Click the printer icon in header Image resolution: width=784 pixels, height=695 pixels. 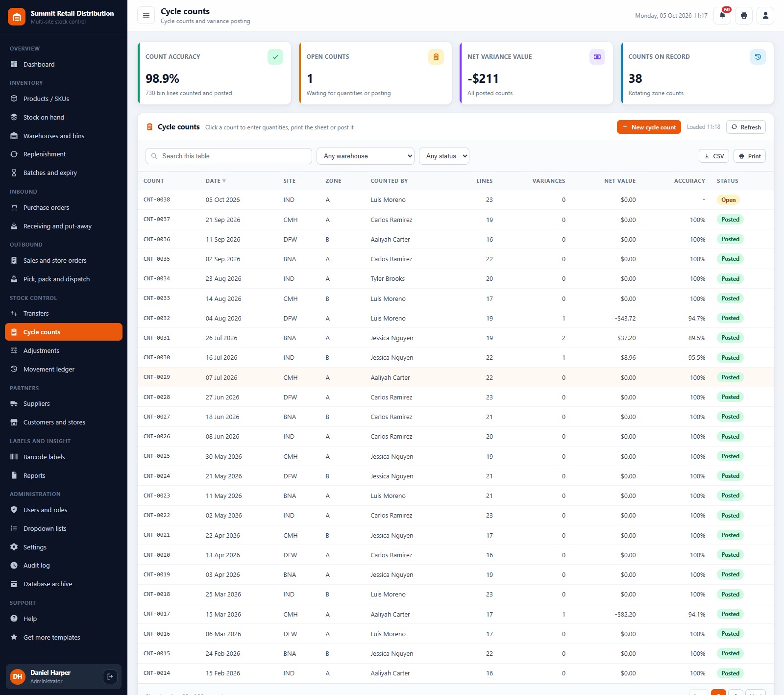click(x=744, y=16)
